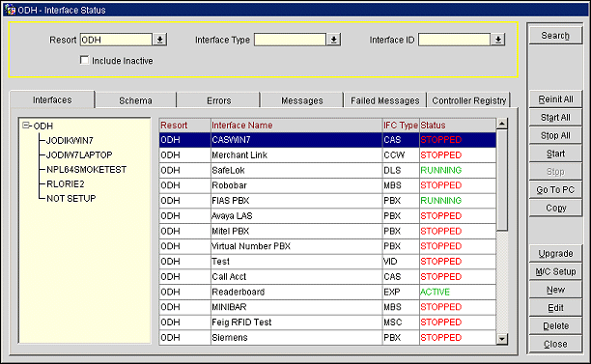Click the Stop All button
The height and width of the screenshot is (364, 591).
point(555,135)
